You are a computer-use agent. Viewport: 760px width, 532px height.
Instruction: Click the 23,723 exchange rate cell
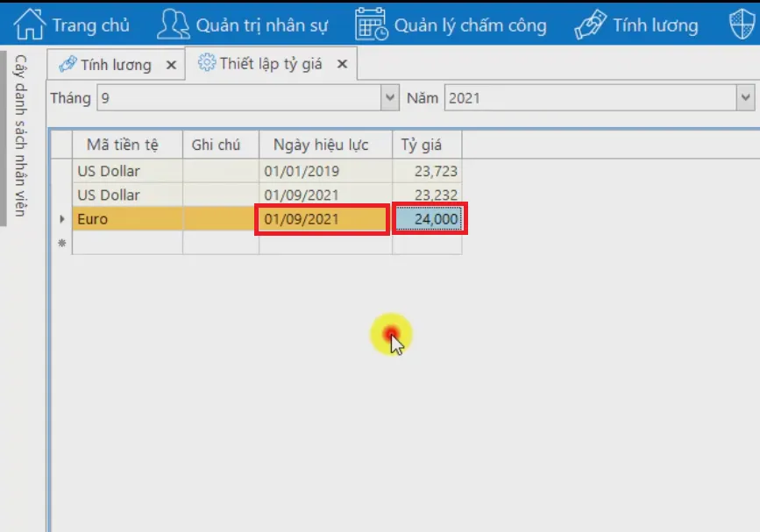427,171
